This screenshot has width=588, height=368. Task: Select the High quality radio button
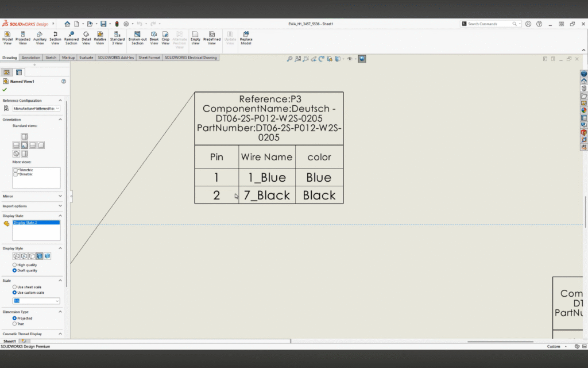(14, 264)
